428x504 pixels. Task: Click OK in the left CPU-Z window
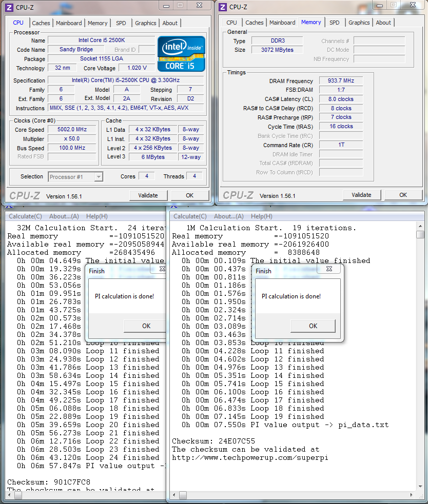click(x=190, y=195)
